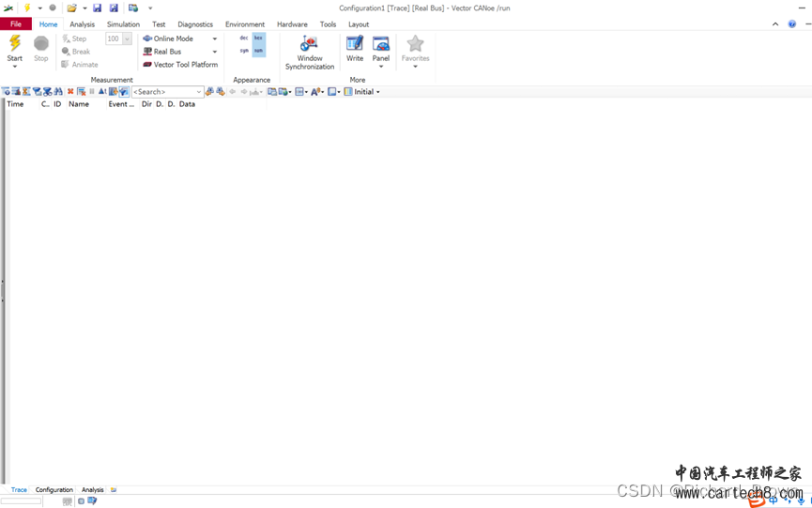Click the Favorites star icon
This screenshot has width=812, height=508.
point(415,44)
